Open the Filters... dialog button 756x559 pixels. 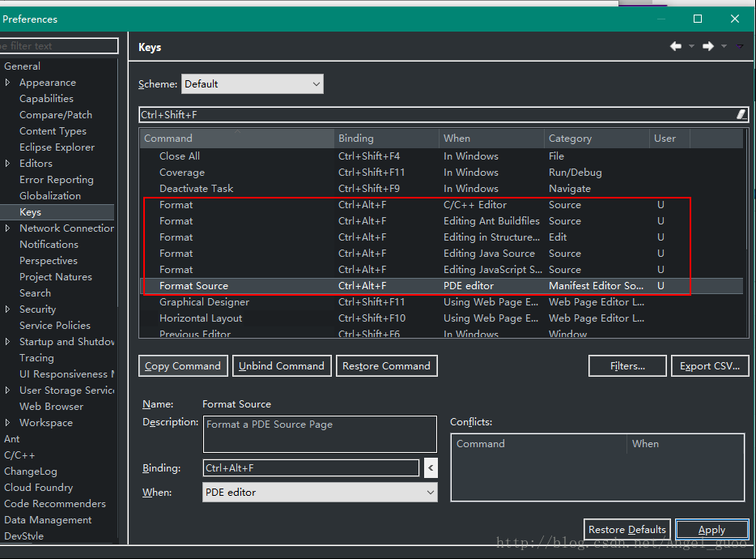pos(627,366)
